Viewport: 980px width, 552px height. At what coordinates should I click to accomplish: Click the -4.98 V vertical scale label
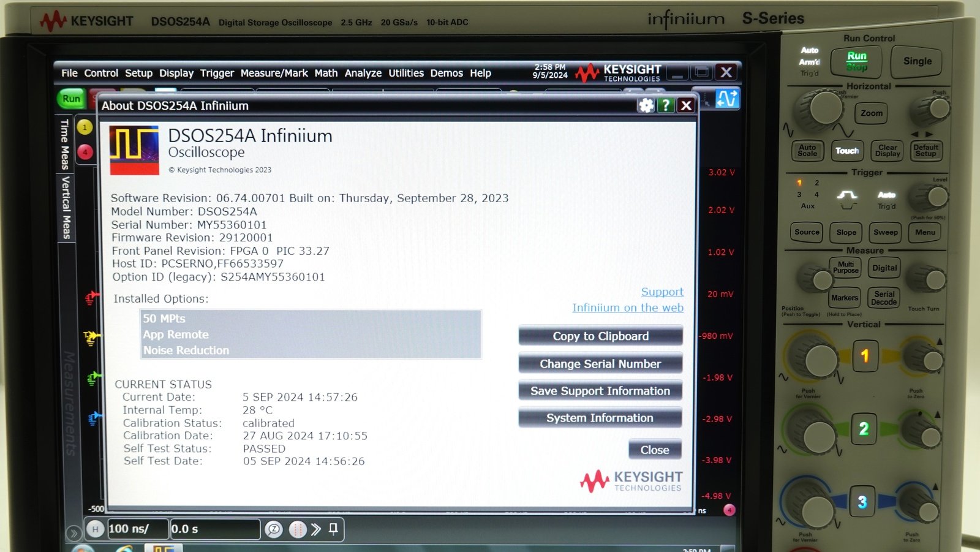pyautogui.click(x=716, y=496)
